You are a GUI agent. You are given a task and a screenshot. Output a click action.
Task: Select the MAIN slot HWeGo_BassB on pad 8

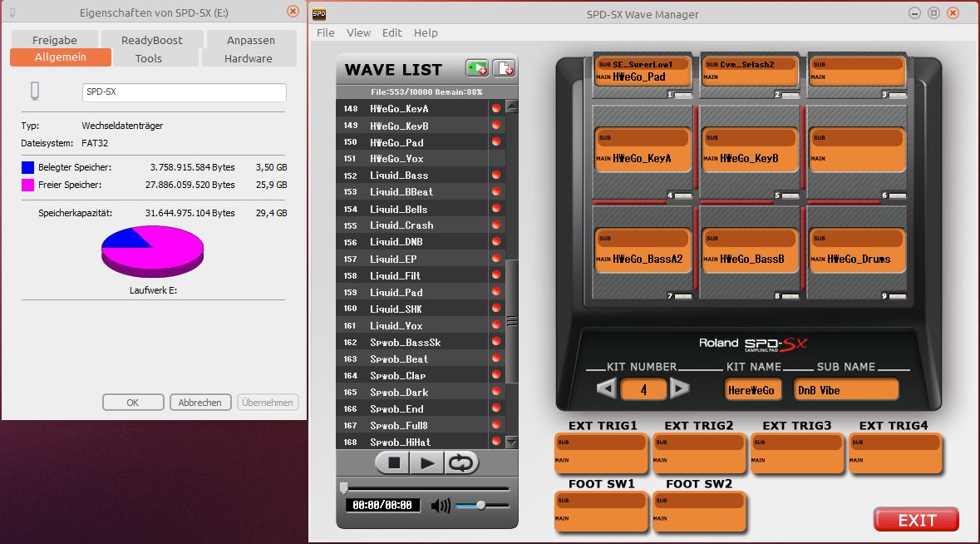click(x=750, y=259)
